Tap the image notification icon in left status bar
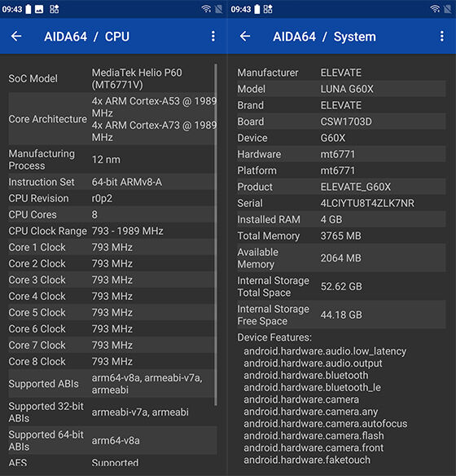This screenshot has width=456, height=476. coord(39,10)
